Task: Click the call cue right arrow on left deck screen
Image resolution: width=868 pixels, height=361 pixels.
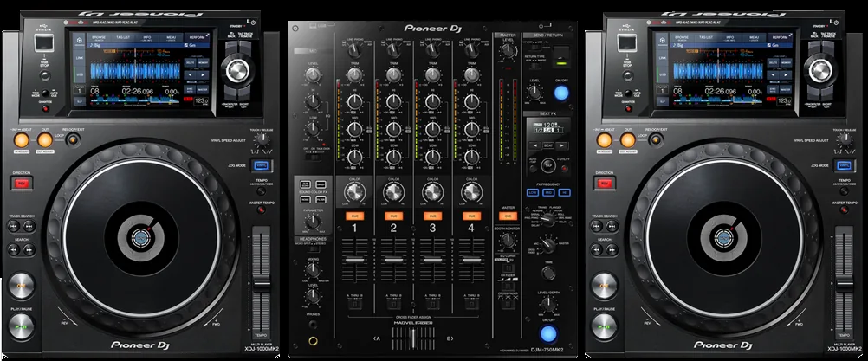Action: click(x=204, y=74)
